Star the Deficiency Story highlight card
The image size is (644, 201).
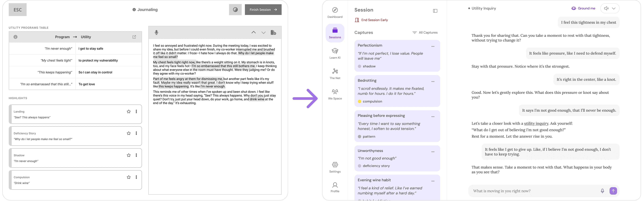click(129, 133)
